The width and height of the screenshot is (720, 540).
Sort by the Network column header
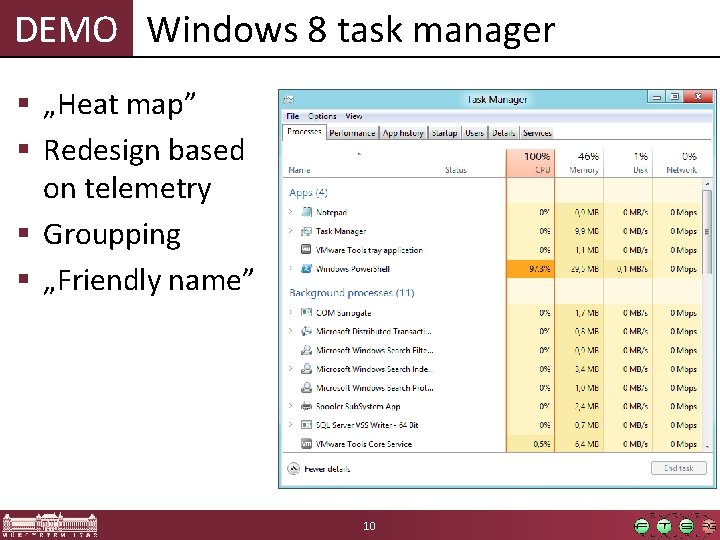677,163
